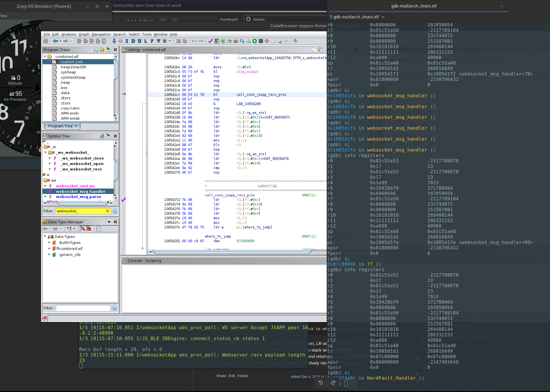Click the Save icon in Ghidra toolbar
This screenshot has height=392, width=550.
coord(46,41)
